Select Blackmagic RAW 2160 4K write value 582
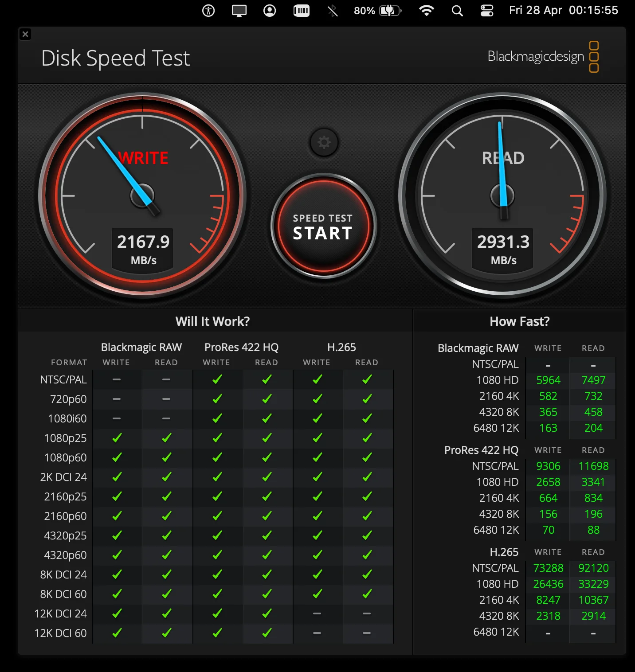The height and width of the screenshot is (672, 635). 549,396
